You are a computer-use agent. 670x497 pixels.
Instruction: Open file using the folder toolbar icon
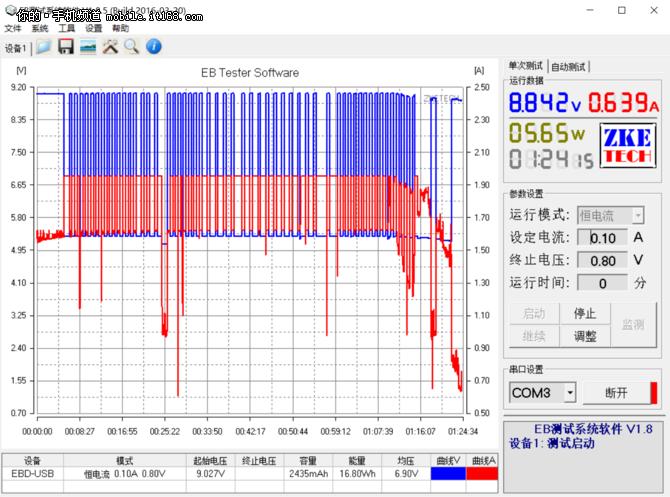click(44, 47)
